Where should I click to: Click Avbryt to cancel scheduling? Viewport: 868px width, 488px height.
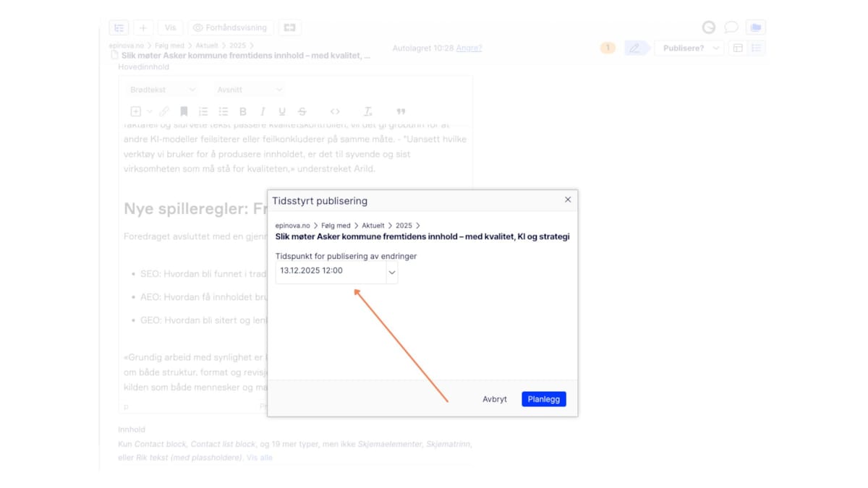pos(495,399)
